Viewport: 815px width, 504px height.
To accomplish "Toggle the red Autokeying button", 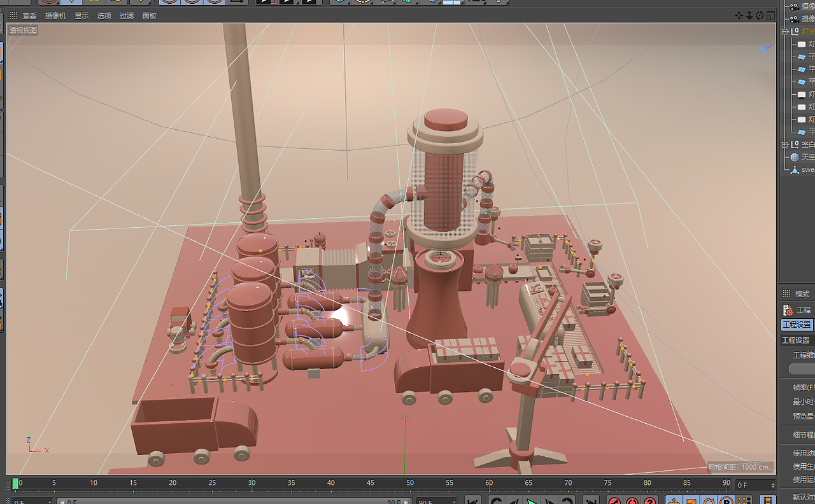I will click(x=632, y=501).
